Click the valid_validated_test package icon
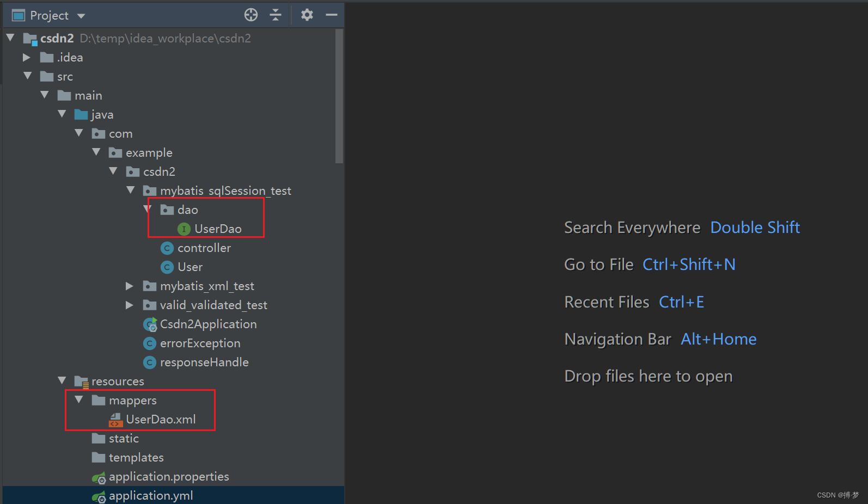This screenshot has height=504, width=868. tap(150, 305)
